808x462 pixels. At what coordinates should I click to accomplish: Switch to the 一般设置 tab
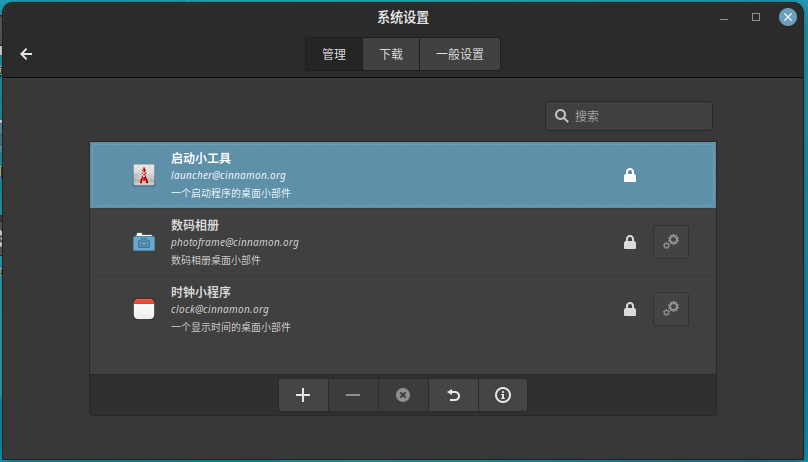460,54
